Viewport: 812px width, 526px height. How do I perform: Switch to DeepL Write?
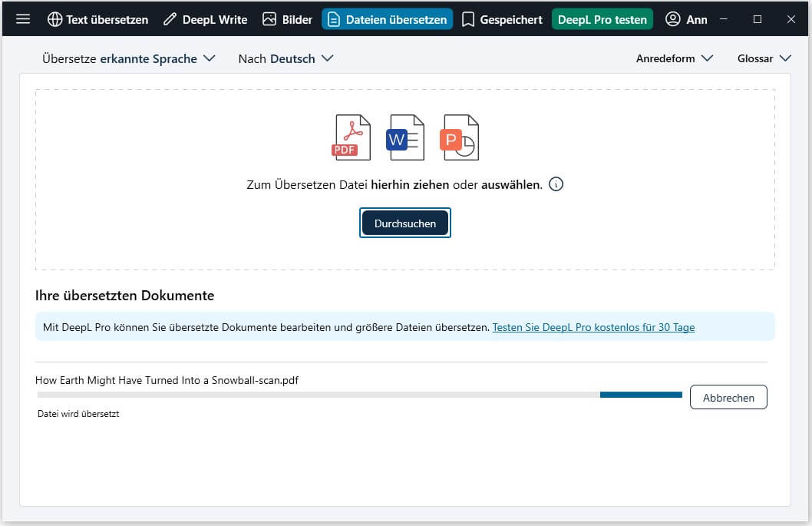click(x=205, y=19)
